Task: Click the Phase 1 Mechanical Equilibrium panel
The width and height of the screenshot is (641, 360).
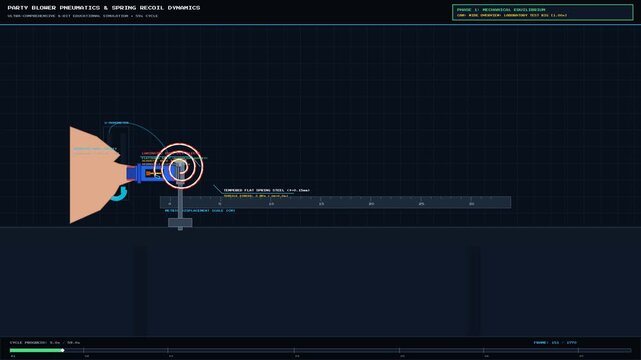Action: point(542,12)
